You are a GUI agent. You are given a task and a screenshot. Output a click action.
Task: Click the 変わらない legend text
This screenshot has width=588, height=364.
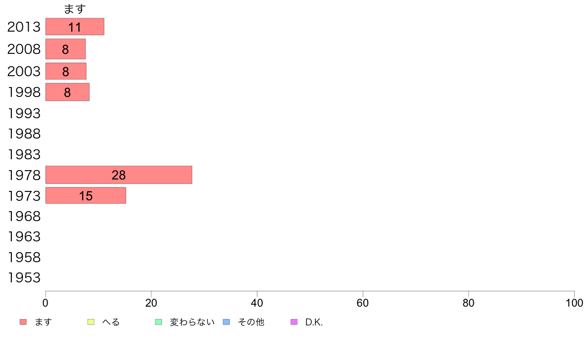(x=192, y=322)
